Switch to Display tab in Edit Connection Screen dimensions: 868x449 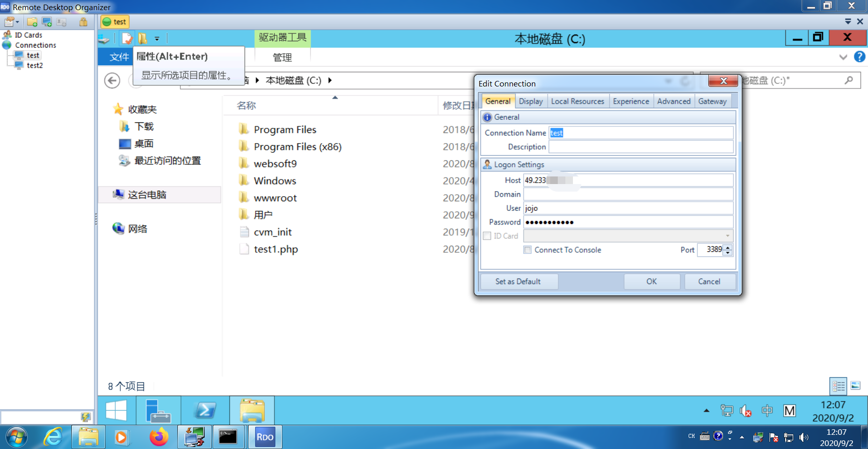(x=531, y=101)
